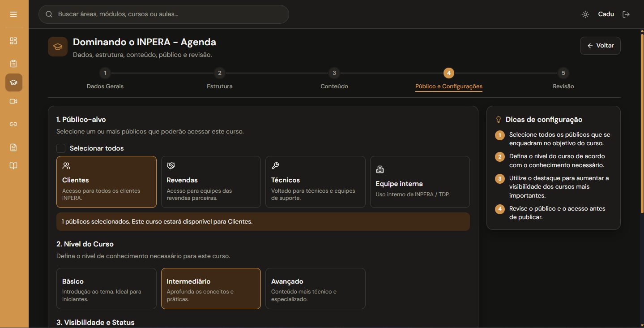Click the "3. Visibilidade e Status" heading
The image size is (644, 328).
click(x=95, y=323)
